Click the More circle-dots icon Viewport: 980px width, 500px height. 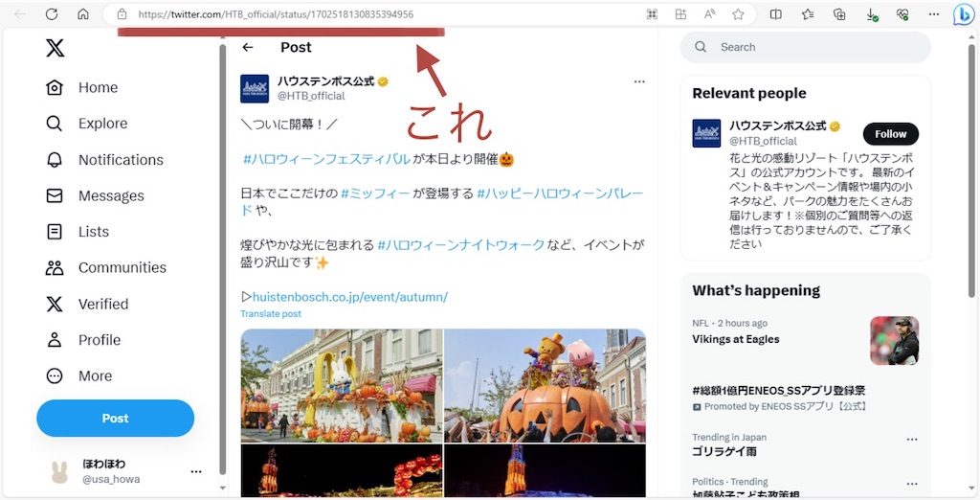pos(55,376)
